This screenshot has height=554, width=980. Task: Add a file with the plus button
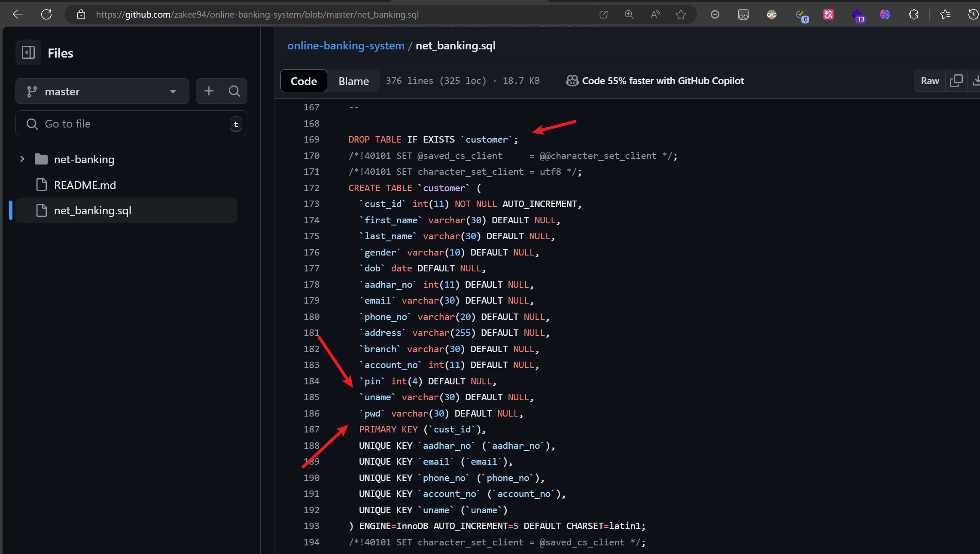(x=209, y=91)
